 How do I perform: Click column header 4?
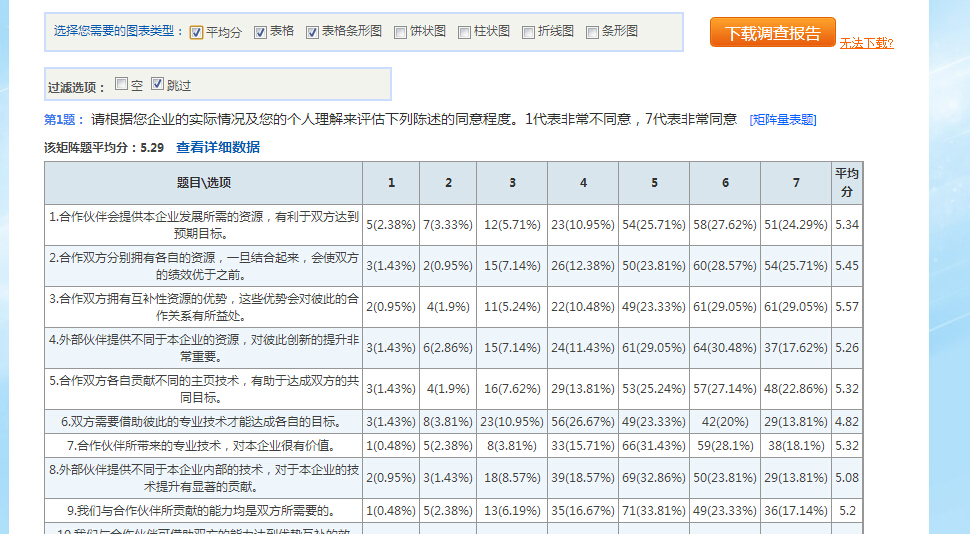click(x=583, y=183)
